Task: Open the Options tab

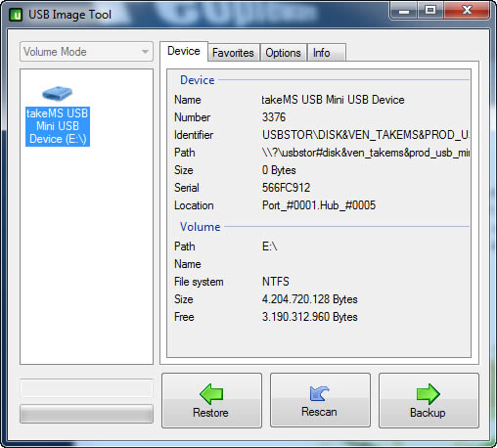Action: (x=283, y=53)
